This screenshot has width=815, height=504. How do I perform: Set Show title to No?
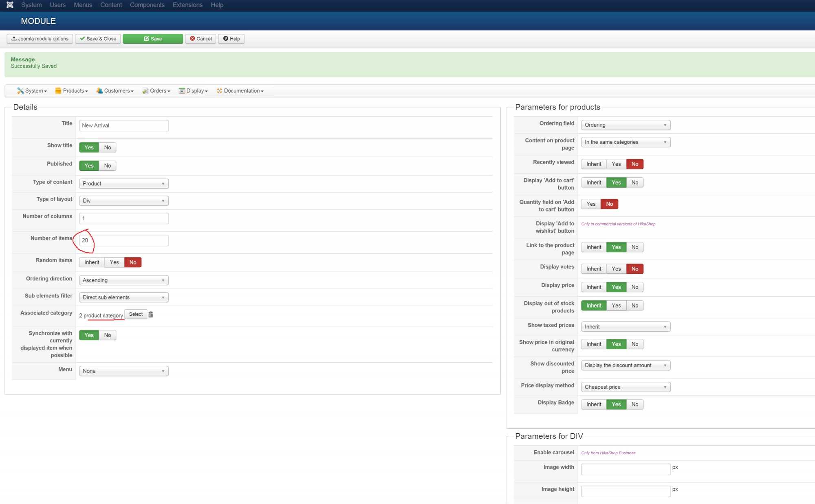(108, 147)
